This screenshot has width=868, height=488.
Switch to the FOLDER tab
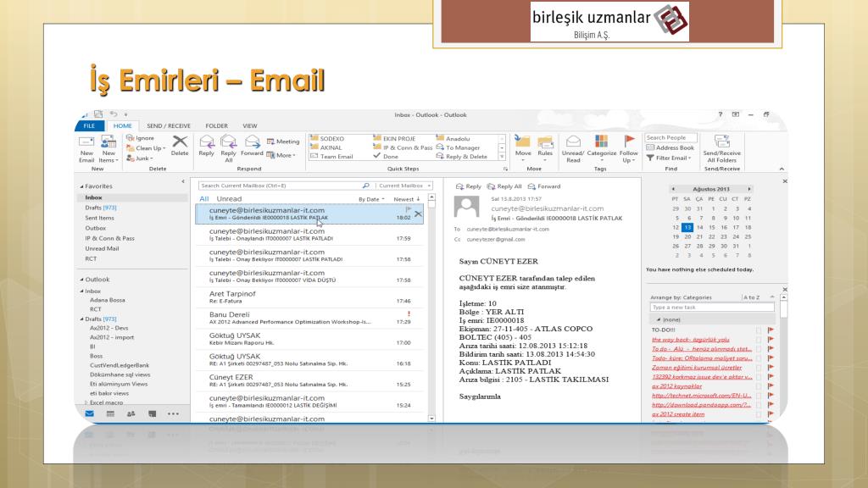click(x=216, y=126)
